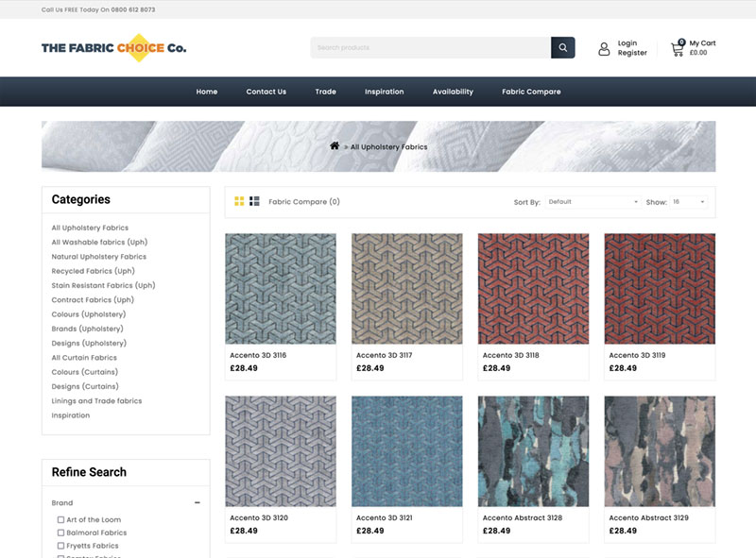
Task: Select Designs (Curtains) category
Action: [85, 386]
